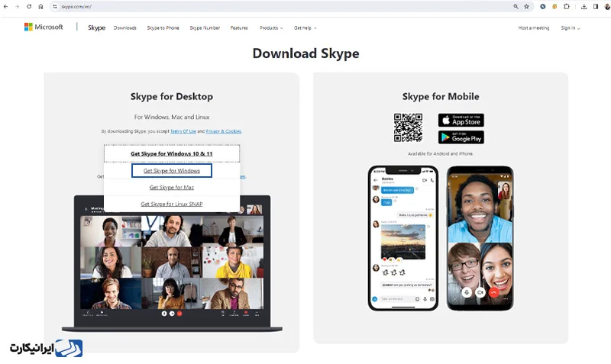This screenshot has height=364, width=611.
Task: Open the Sign in dropdown
Action: (x=571, y=28)
